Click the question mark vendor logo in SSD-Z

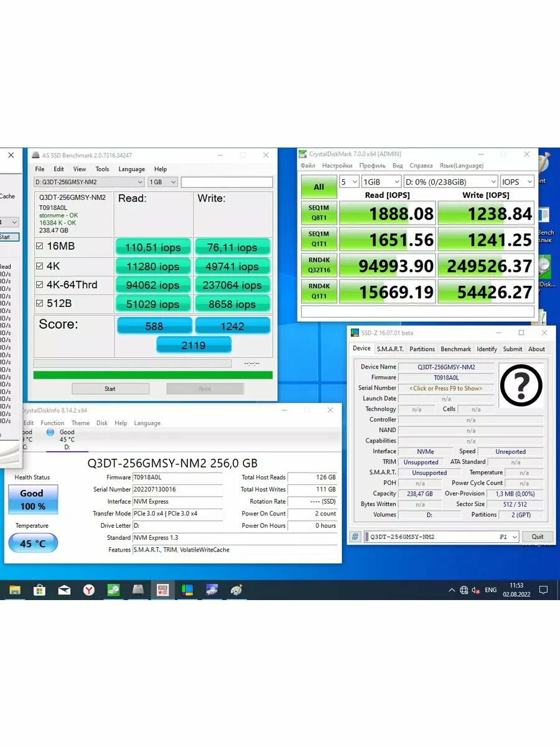click(x=521, y=386)
